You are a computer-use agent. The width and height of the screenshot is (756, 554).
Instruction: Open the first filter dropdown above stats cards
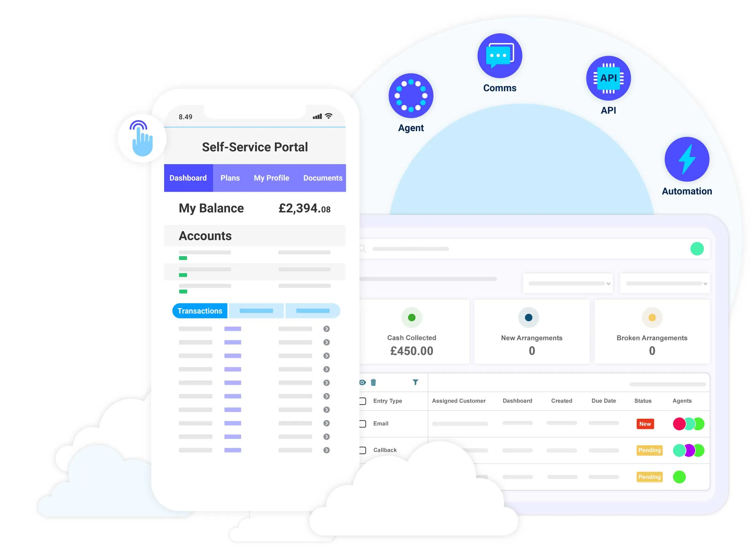pyautogui.click(x=567, y=283)
